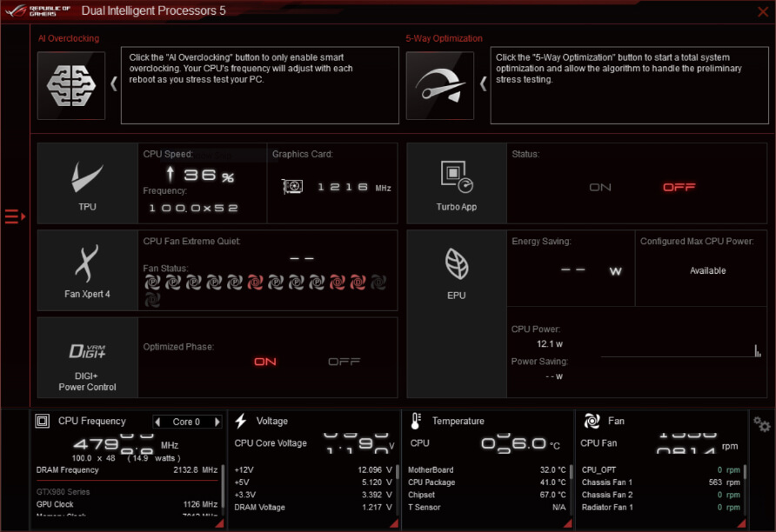Click the DRAM Voltage 1.217 V row
The width and height of the screenshot is (776, 532).
click(313, 508)
